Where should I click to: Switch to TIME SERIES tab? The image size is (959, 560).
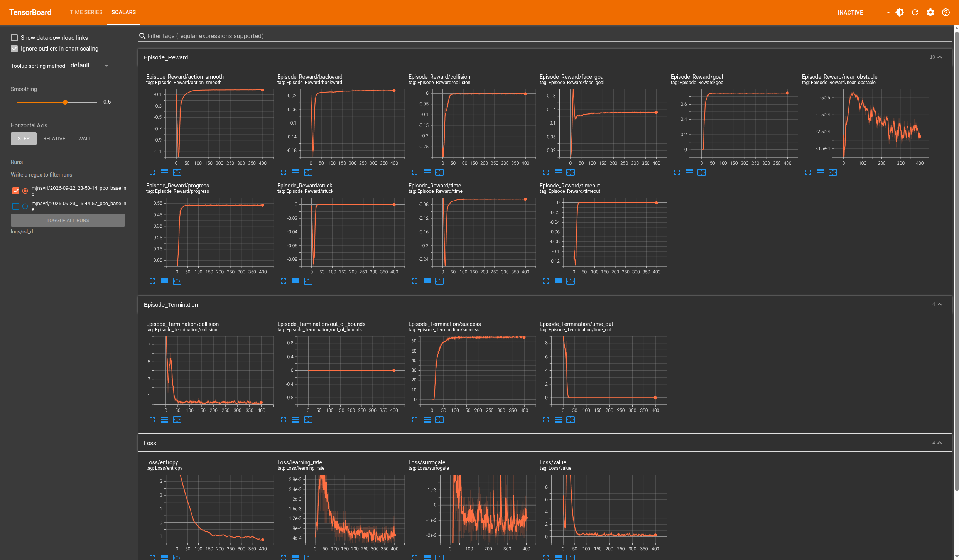(x=86, y=12)
